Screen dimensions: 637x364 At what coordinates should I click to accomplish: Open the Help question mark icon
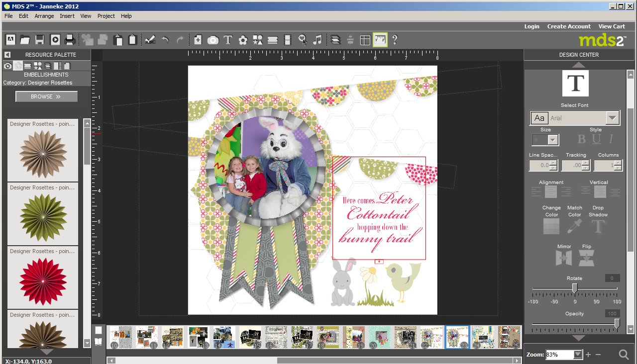pyautogui.click(x=395, y=40)
